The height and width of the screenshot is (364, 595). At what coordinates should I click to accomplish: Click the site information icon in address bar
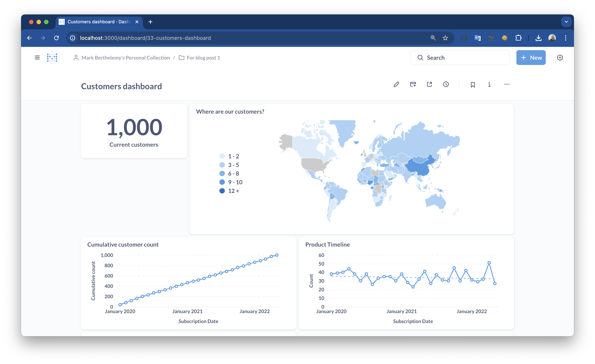tap(72, 38)
